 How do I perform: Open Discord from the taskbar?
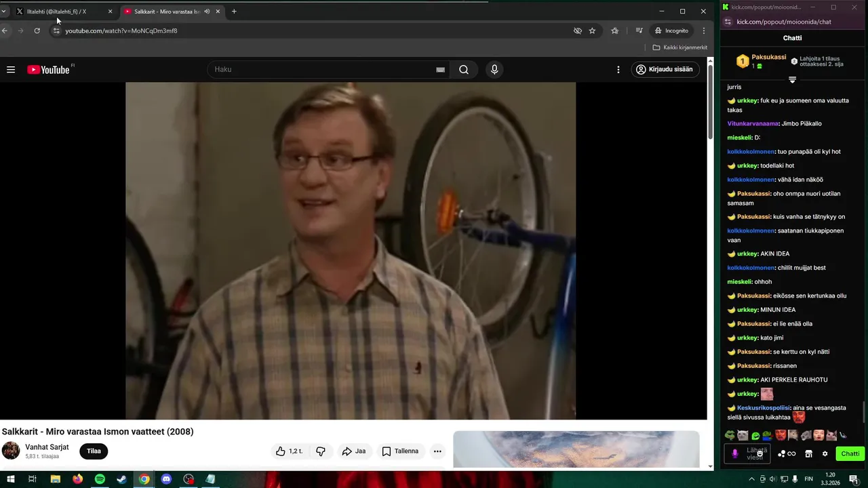(x=167, y=479)
